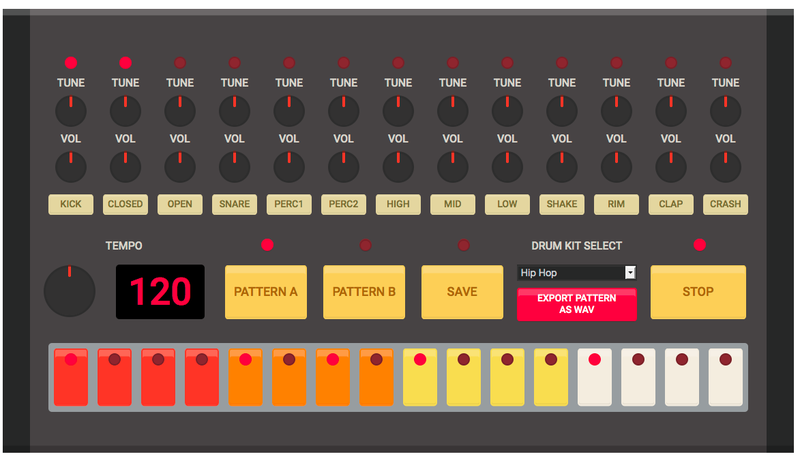Click the KICK volume knob
Viewport: 800px width, 461px height.
(71, 167)
